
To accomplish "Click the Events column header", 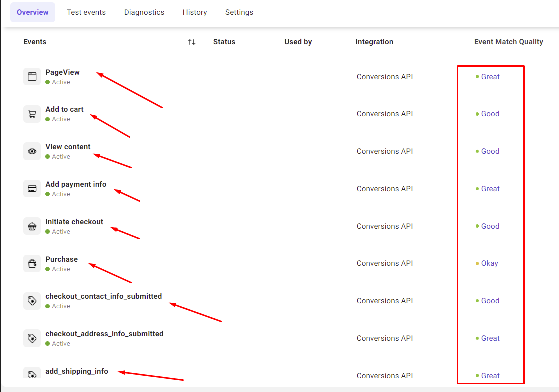I will [x=35, y=42].
